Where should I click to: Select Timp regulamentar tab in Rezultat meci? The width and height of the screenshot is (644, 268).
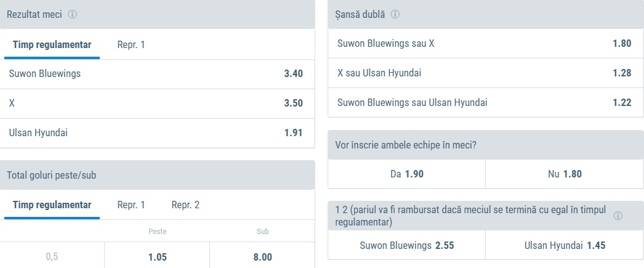[x=52, y=44]
